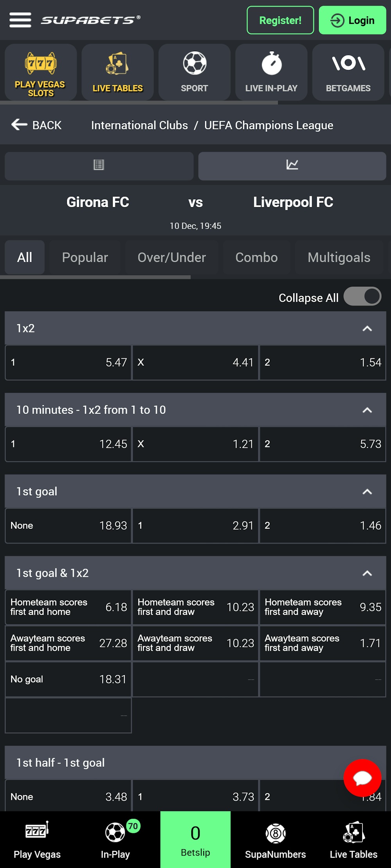Open Live Tables from the top menu
This screenshot has width=391, height=868.
point(117,72)
